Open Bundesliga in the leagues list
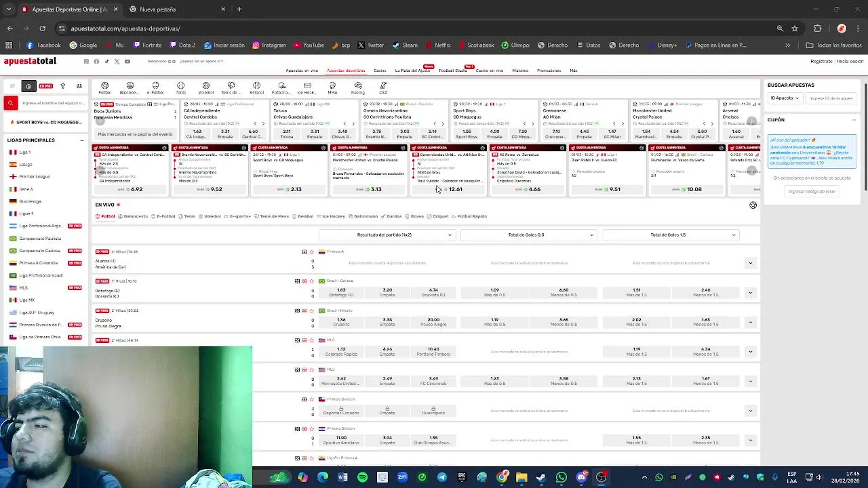Screen dimensions: 868x488 pyautogui.click(x=30, y=201)
